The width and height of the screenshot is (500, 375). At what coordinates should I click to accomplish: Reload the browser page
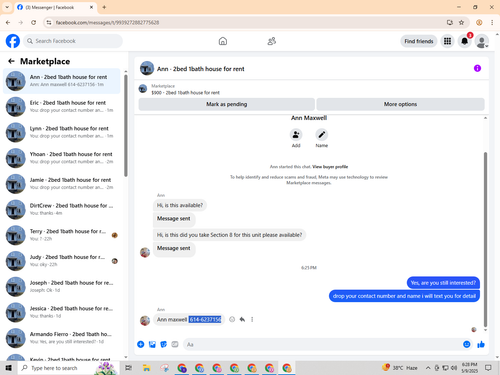[x=33, y=22]
